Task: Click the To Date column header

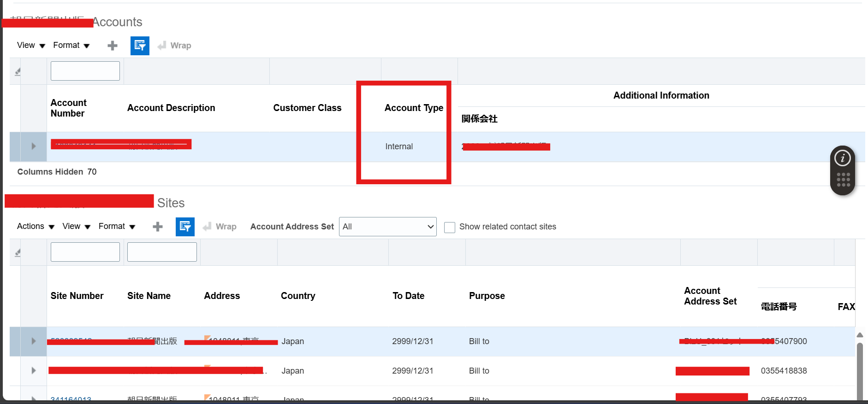Action: tap(408, 296)
